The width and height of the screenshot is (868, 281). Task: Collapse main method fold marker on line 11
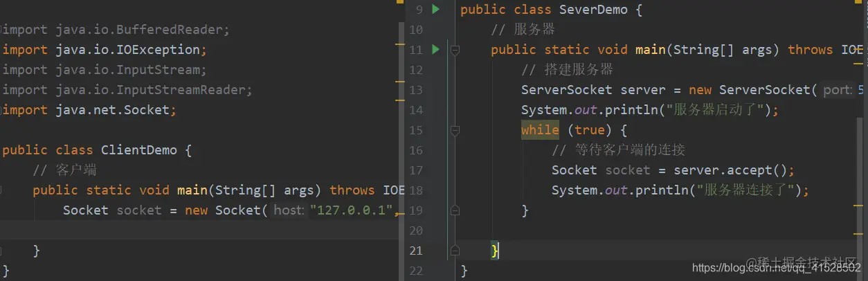(x=455, y=50)
